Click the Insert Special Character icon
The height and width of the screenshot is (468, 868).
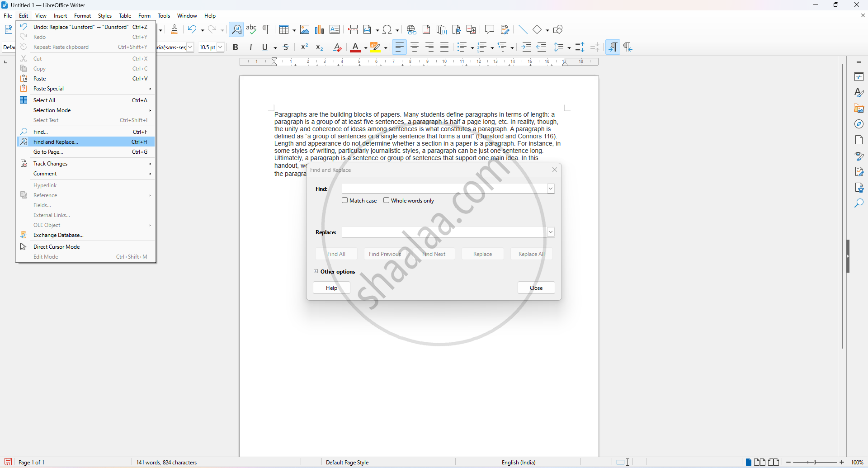(387, 30)
